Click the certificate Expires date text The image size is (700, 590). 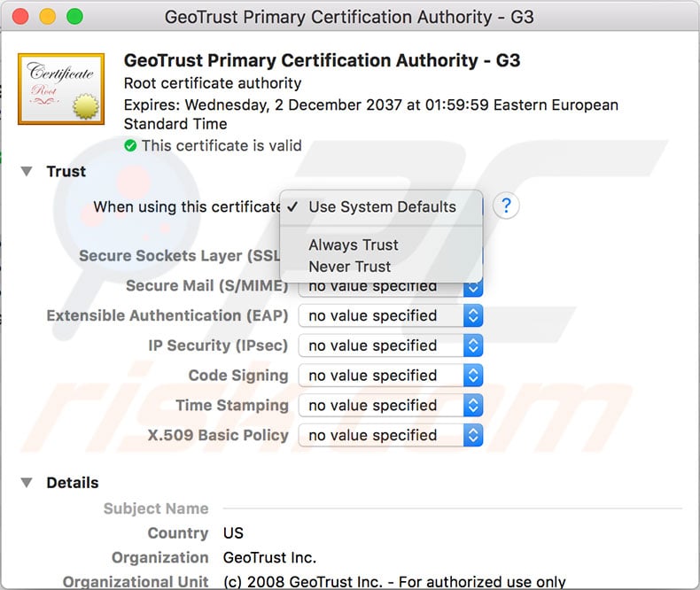(371, 114)
